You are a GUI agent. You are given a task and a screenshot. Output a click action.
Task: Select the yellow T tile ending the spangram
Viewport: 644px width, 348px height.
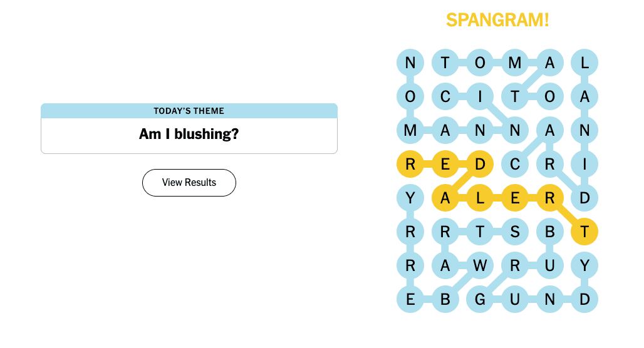(x=584, y=232)
